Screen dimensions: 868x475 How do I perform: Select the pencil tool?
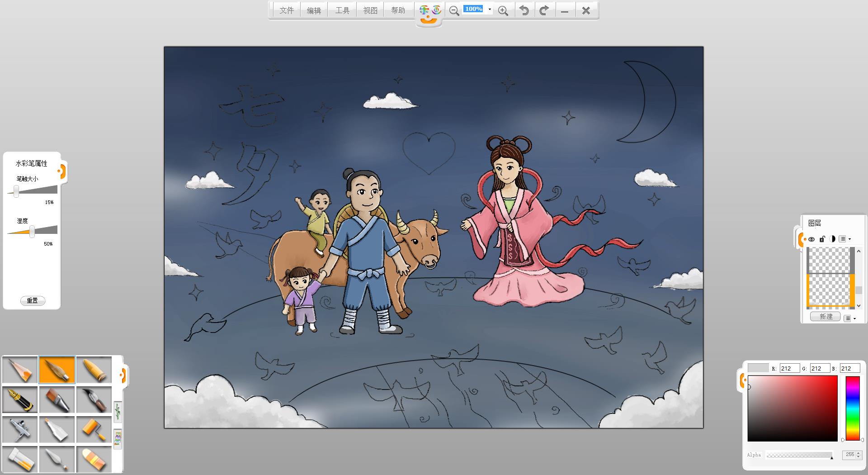coord(20,370)
